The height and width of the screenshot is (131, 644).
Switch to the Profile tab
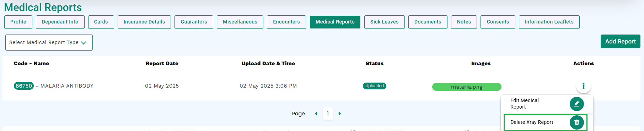coord(18,22)
